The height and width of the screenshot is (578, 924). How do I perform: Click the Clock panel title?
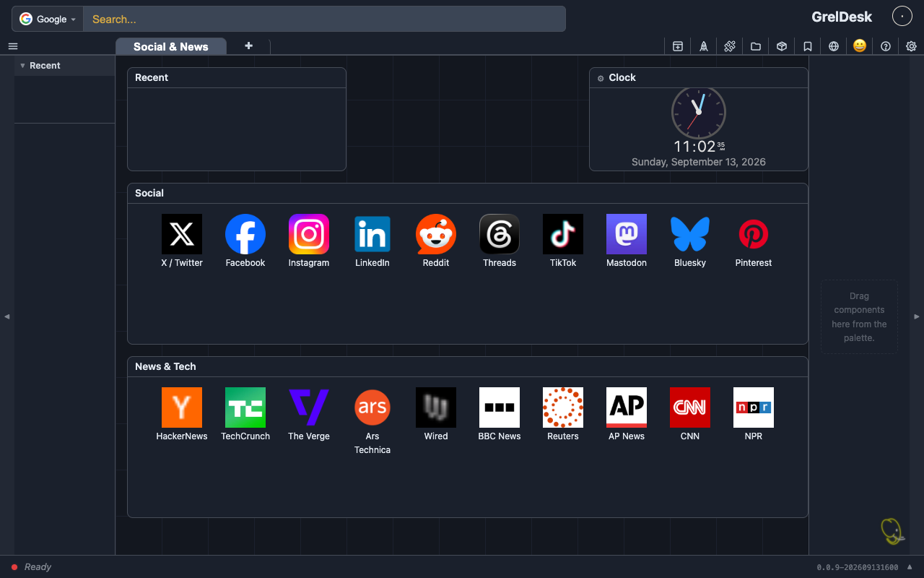(622, 77)
